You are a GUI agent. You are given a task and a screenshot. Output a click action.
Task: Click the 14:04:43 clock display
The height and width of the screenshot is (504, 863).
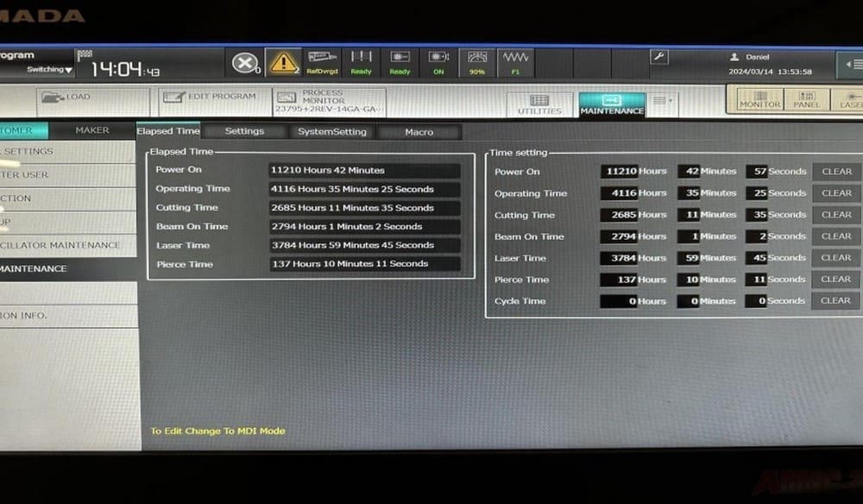coord(125,69)
